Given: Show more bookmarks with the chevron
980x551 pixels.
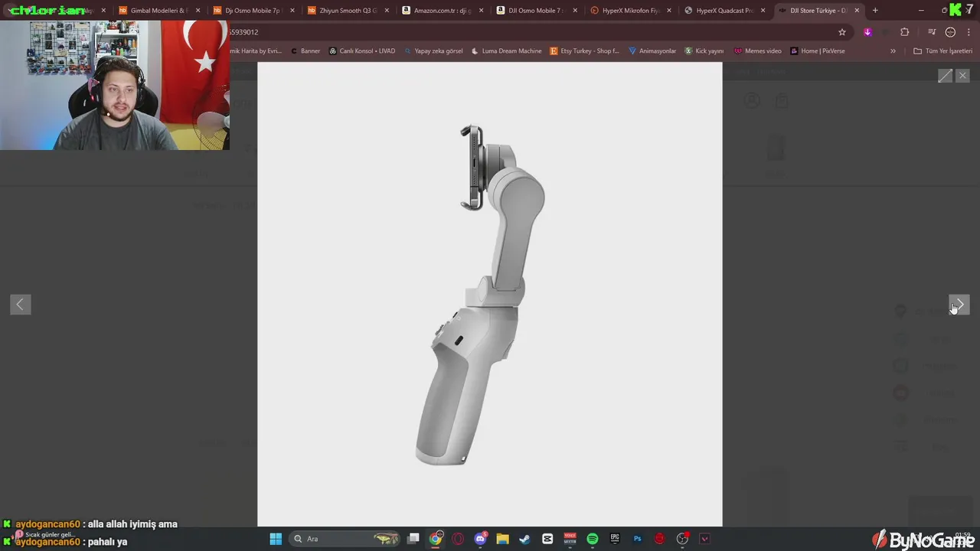Looking at the screenshot, I should coord(893,51).
